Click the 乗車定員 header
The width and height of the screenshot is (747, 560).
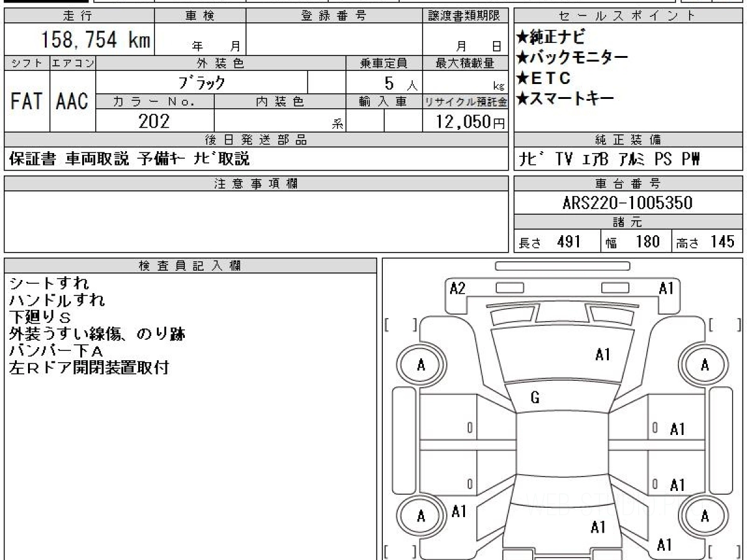tap(384, 63)
